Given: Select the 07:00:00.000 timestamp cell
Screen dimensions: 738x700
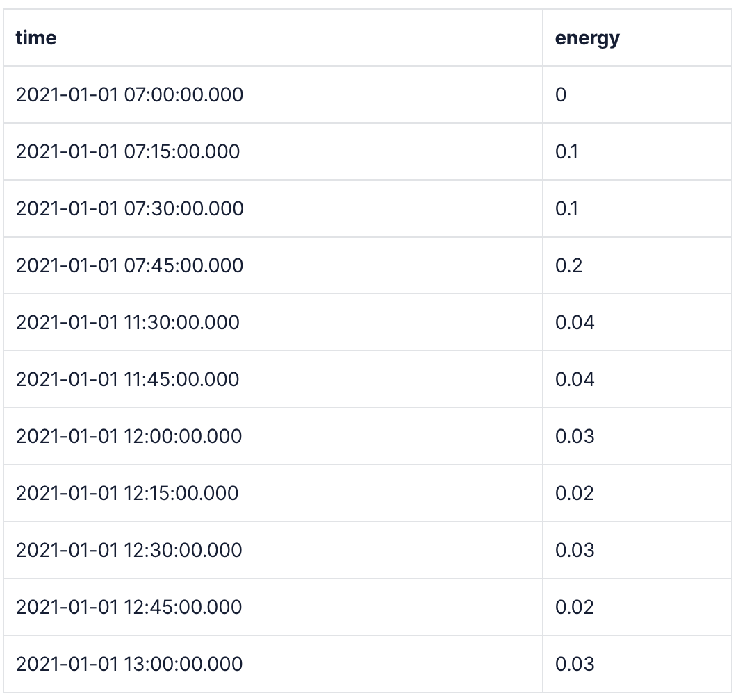Looking at the screenshot, I should [x=129, y=95].
